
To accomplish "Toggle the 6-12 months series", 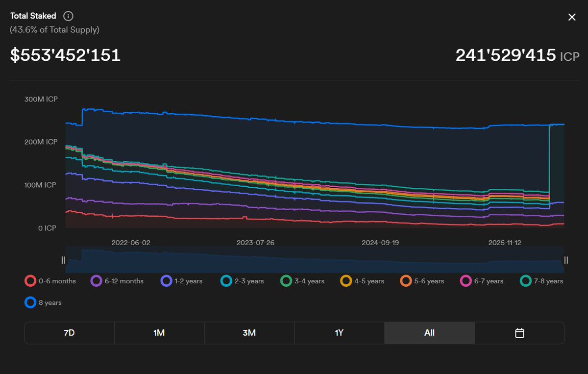I will [118, 281].
